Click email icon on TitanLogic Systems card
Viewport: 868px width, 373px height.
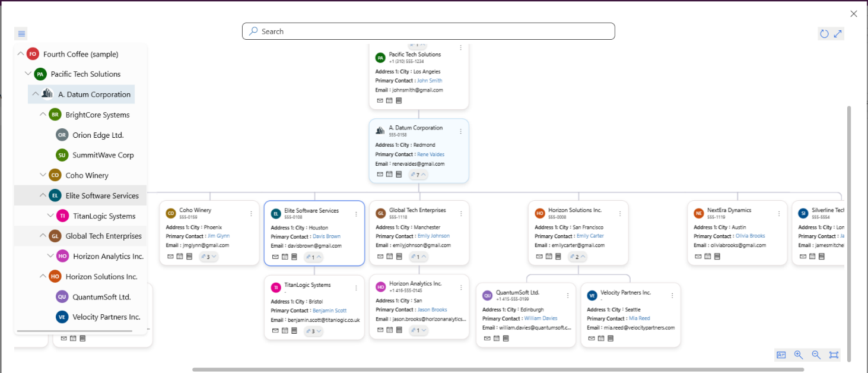click(275, 331)
